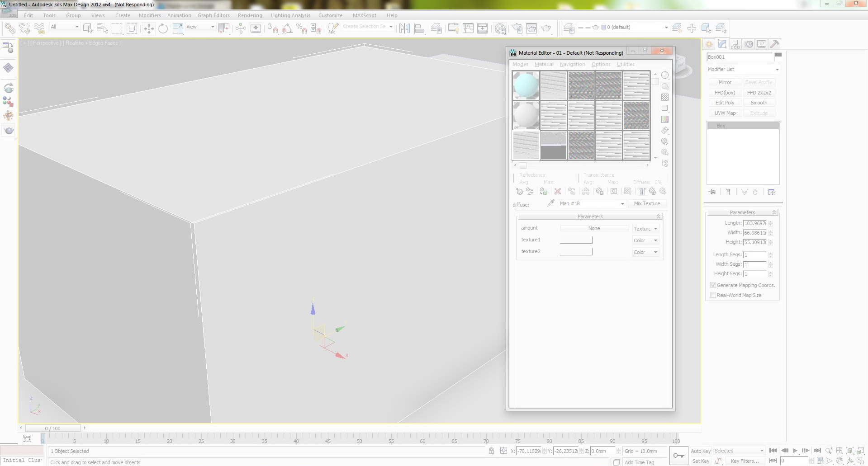The image size is (868, 466).
Task: Open key mode Selected dropdown
Action: (739, 451)
